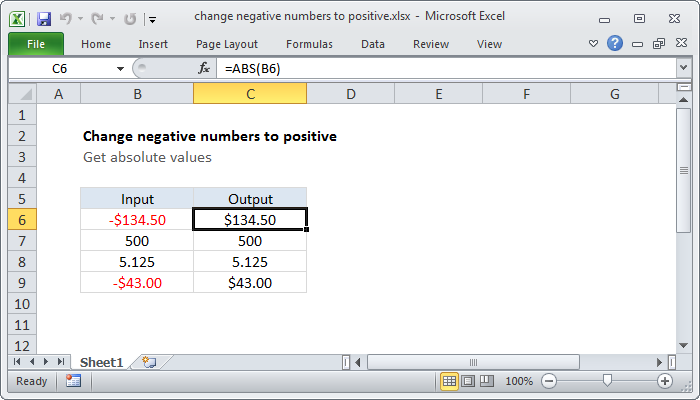
Task: Switch to Page Break Preview in status bar
Action: pos(486,381)
